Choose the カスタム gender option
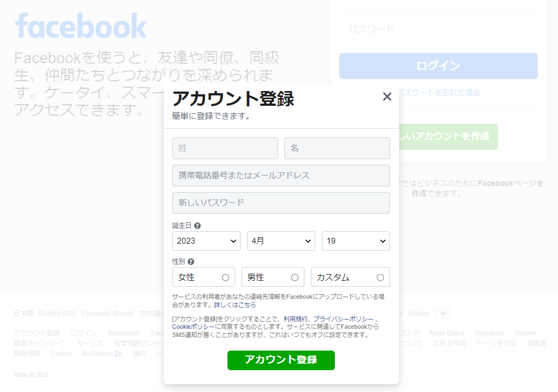Viewport: 558px width, 392px height. (x=380, y=278)
